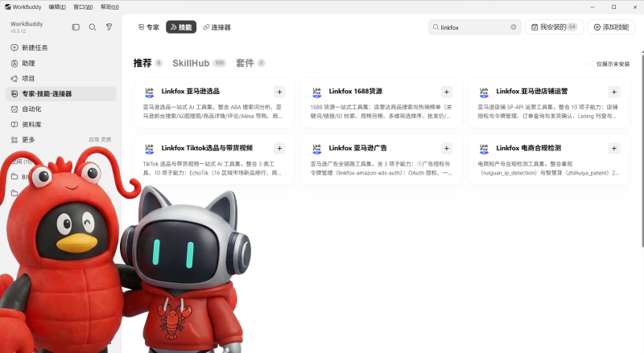Add Linkfox Tiktok选品与带货视频 with plus
The height and width of the screenshot is (353, 644).
[x=279, y=149]
